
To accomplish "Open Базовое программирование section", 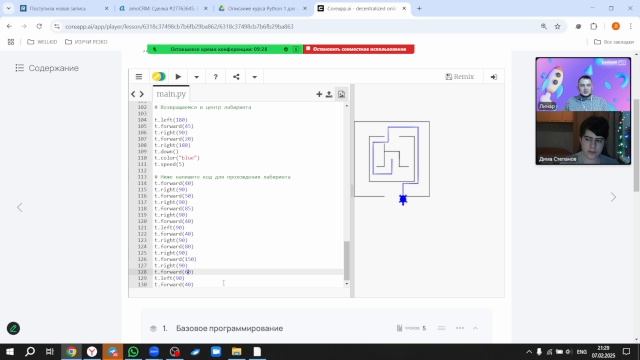I will tap(229, 328).
